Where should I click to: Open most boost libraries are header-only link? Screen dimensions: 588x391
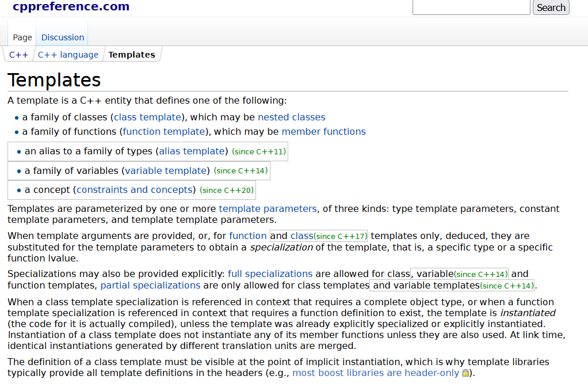(376, 373)
